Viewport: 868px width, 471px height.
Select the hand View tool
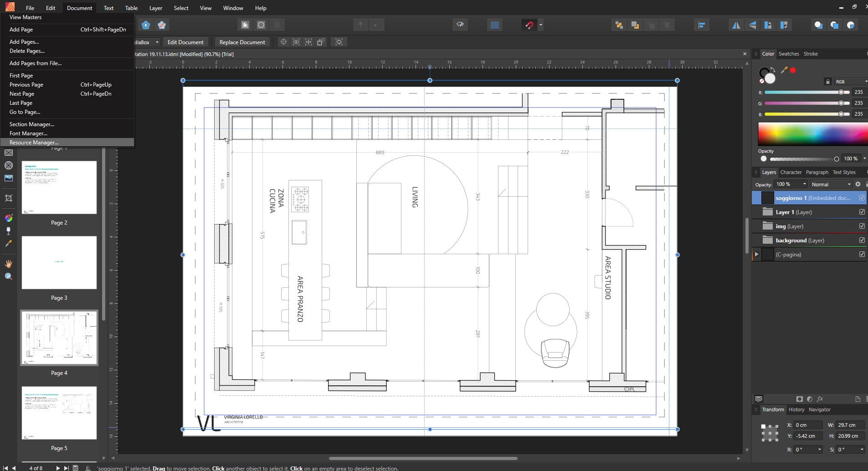point(8,264)
